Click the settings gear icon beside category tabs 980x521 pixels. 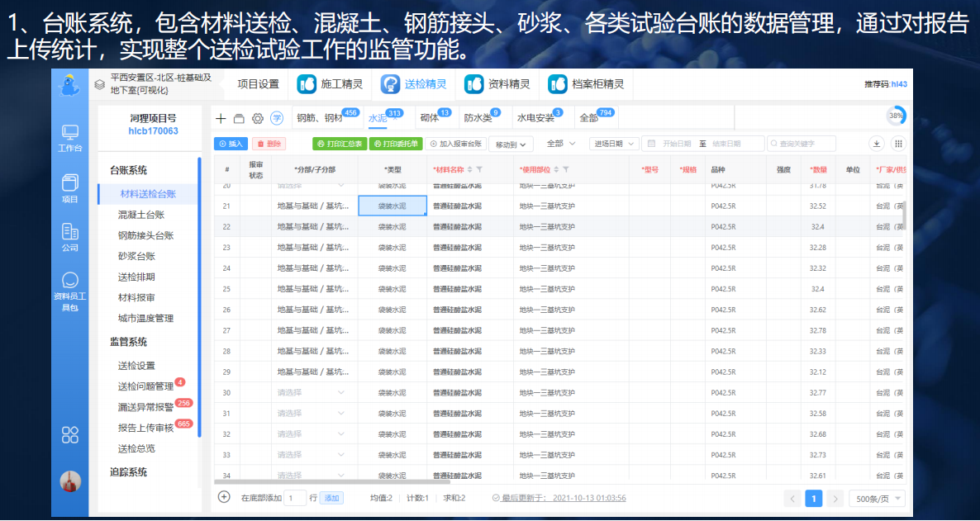pos(258,118)
